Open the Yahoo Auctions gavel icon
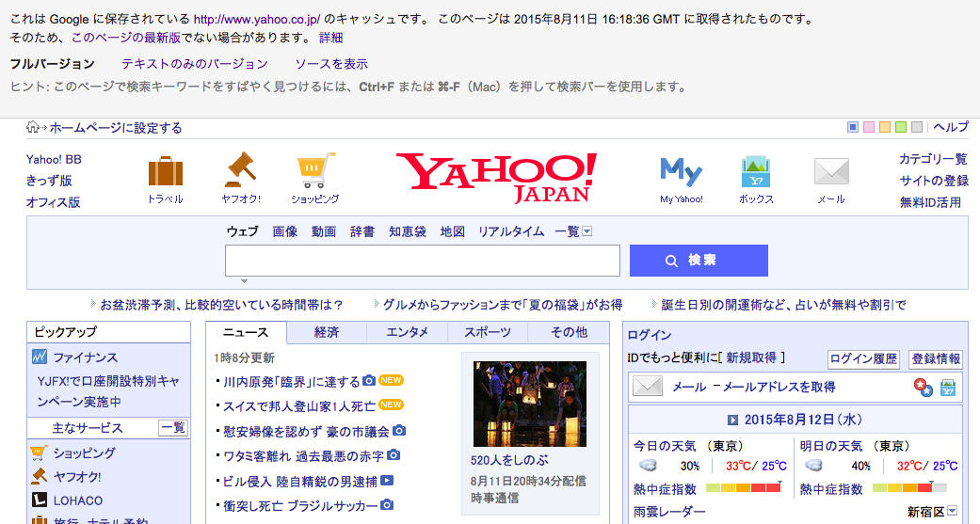 point(241,170)
